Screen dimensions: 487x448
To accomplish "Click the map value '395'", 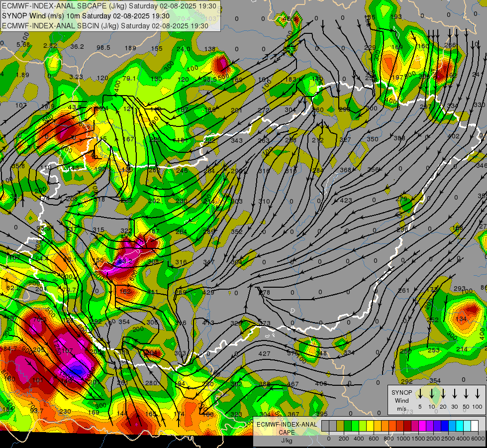I will tap(322, 414).
